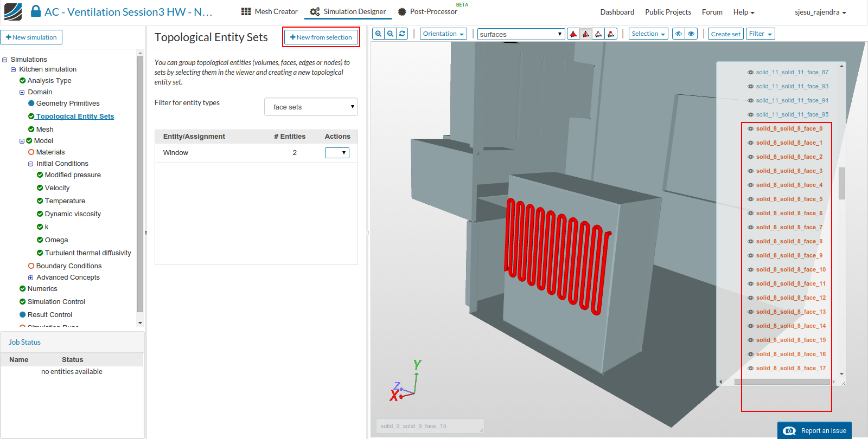The width and height of the screenshot is (868, 439).
Task: Toggle eye icon for solid_11_solid_11_face_87
Action: [750, 73]
